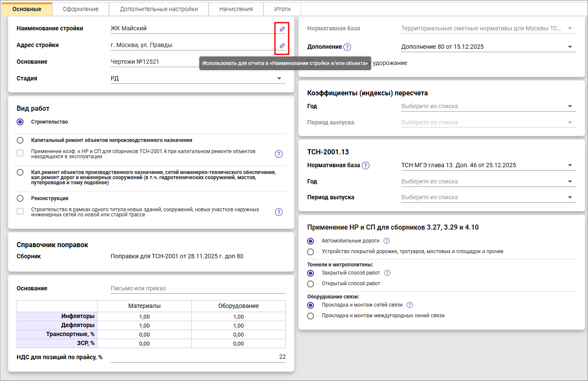Screen dimensions: 588x381
Task: Open the Дополнение 80 dropdown list
Action: (x=570, y=47)
